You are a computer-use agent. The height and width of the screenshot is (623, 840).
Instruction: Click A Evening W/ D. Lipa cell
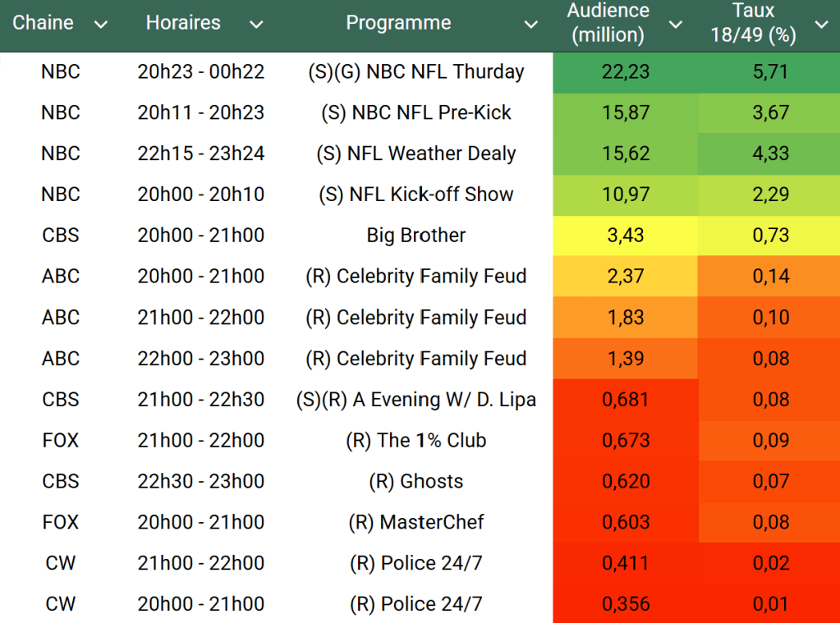pyautogui.click(x=415, y=400)
